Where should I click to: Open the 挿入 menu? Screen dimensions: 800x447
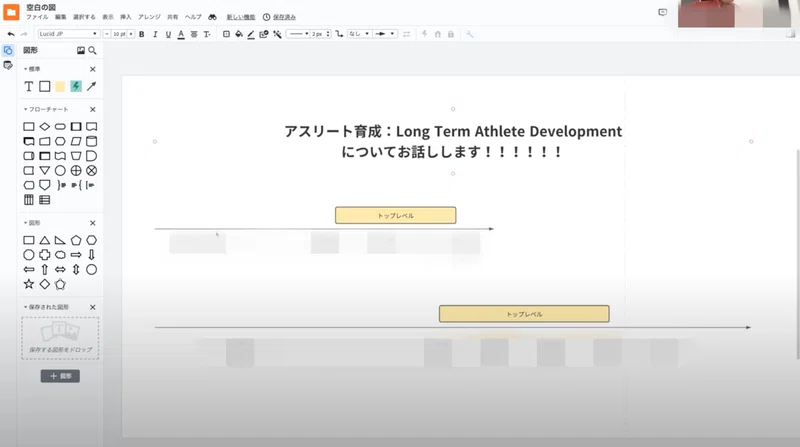click(x=126, y=17)
